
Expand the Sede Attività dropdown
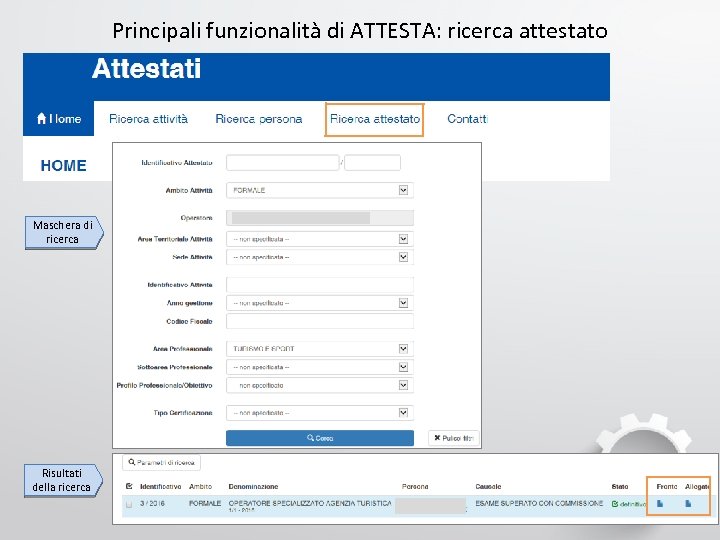point(320,257)
